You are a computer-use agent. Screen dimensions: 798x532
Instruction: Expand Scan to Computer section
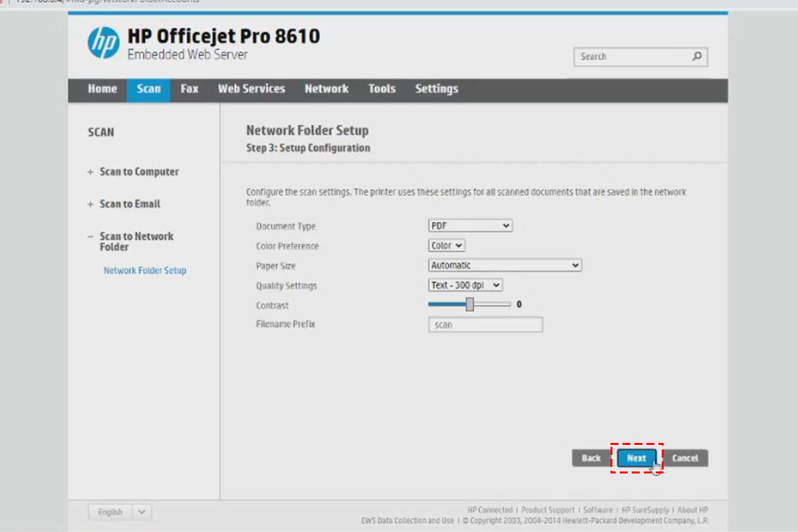(133, 172)
